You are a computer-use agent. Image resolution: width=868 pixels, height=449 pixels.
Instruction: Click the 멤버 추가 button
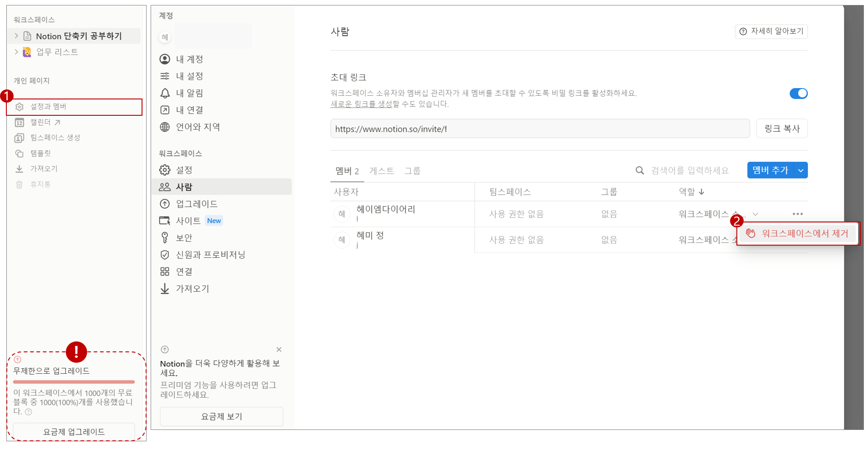[x=770, y=170]
